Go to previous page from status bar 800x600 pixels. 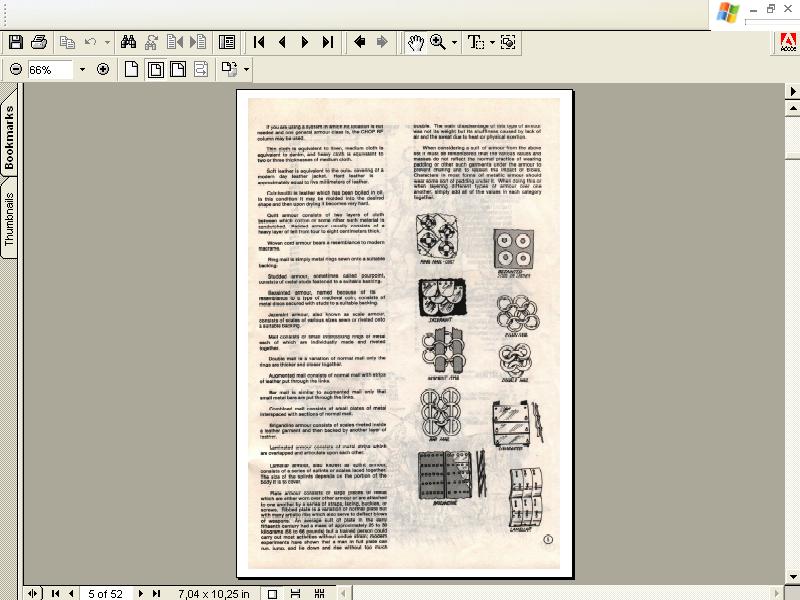click(x=71, y=593)
